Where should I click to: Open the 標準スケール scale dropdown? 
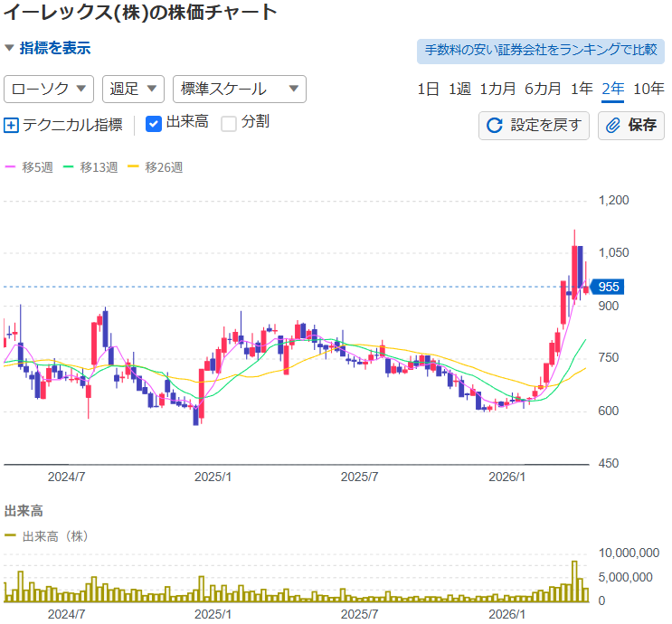239,89
